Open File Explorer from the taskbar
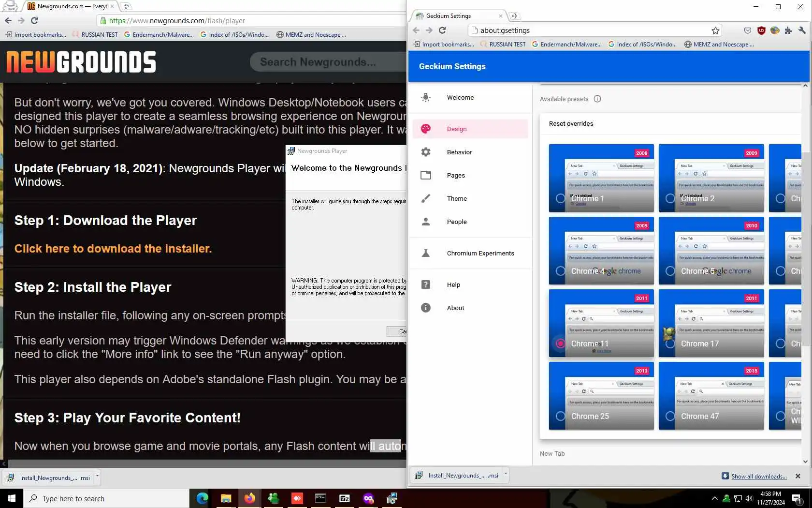The width and height of the screenshot is (812, 508). point(226,498)
